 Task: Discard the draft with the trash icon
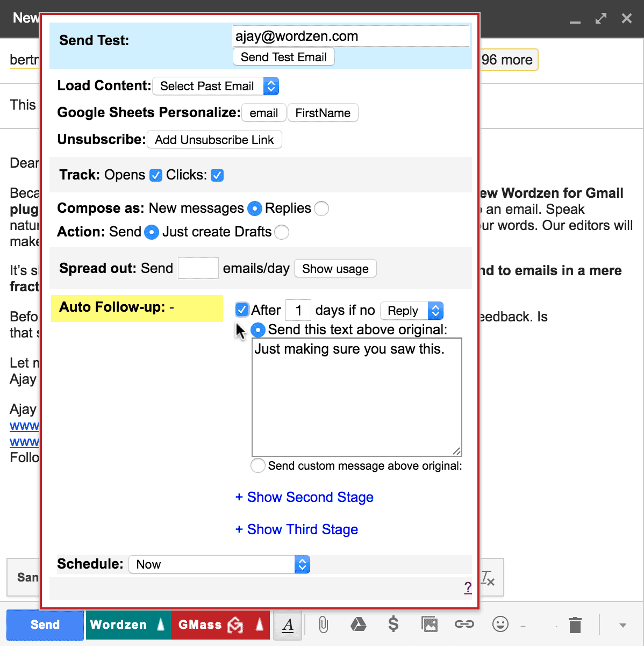[575, 625]
